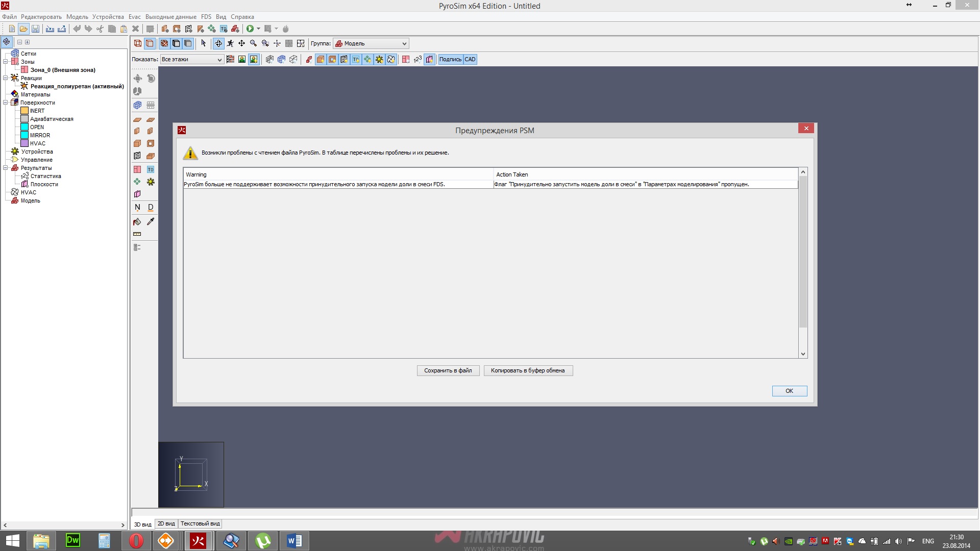Screen dimensions: 980x551
Task: Select the Статистика tree item
Action: [x=45, y=176]
